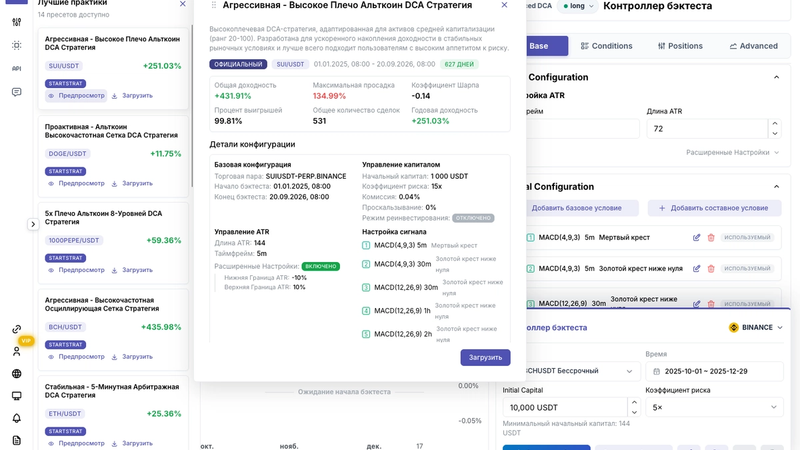Image resolution: width=800 pixels, height=450 pixels.
Task: Click the scrollbar of presets list
Action: coord(192,106)
